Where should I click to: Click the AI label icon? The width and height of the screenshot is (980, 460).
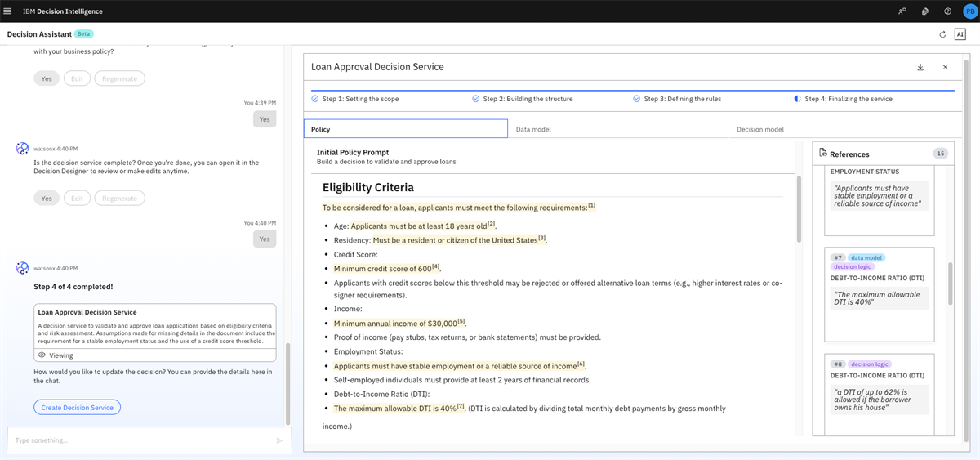pyautogui.click(x=960, y=34)
